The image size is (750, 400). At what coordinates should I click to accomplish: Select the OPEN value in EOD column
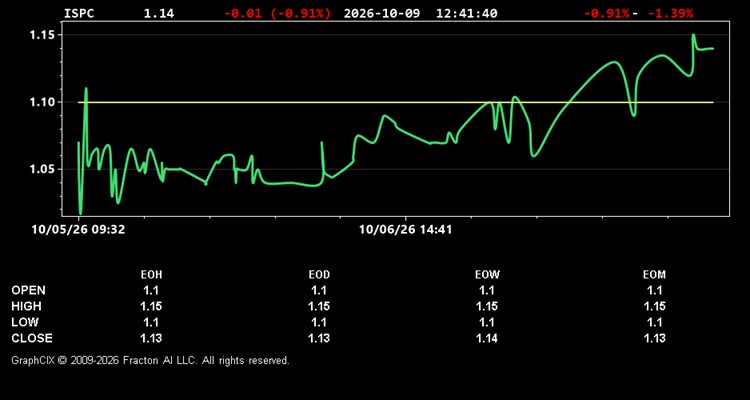point(319,290)
